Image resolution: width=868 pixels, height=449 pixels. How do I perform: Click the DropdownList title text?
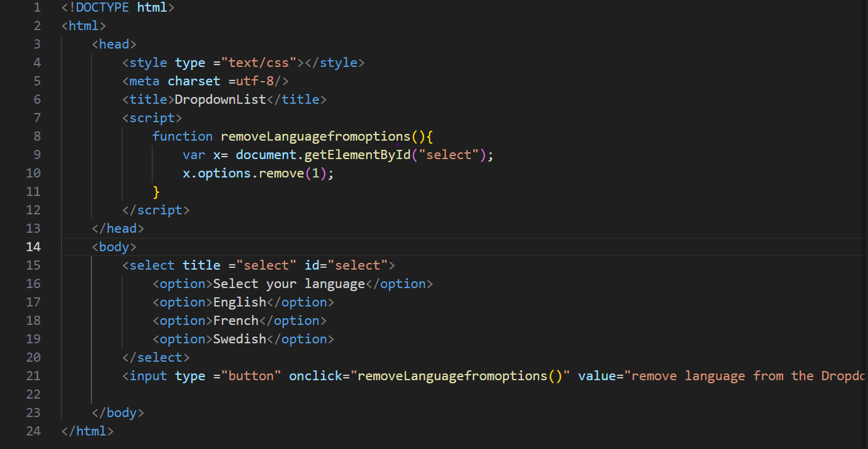coord(220,100)
